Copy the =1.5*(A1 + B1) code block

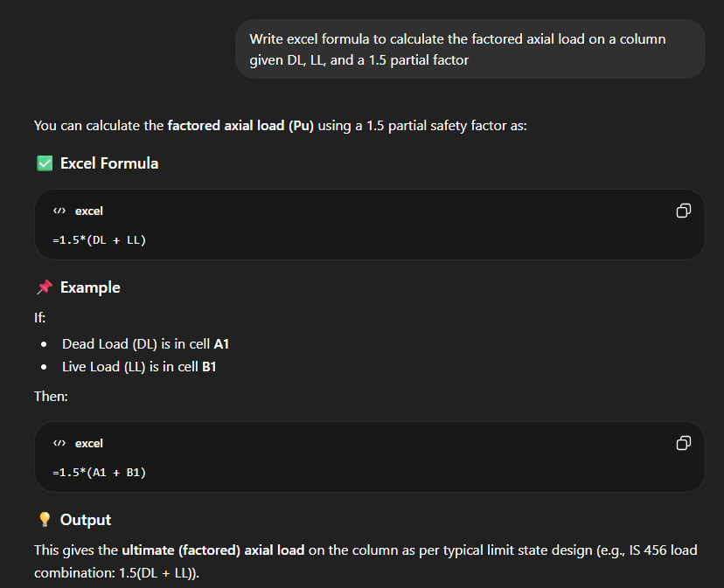click(x=684, y=443)
